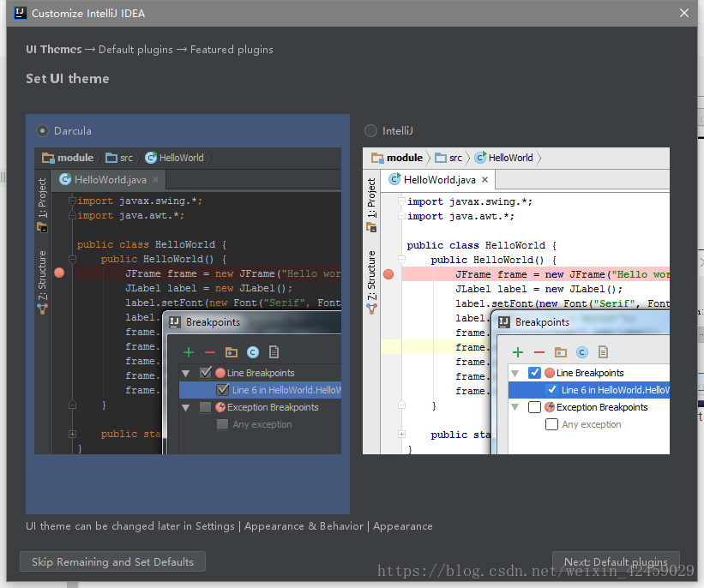Click Structure tool icon in Darcula preview

click(x=42, y=309)
